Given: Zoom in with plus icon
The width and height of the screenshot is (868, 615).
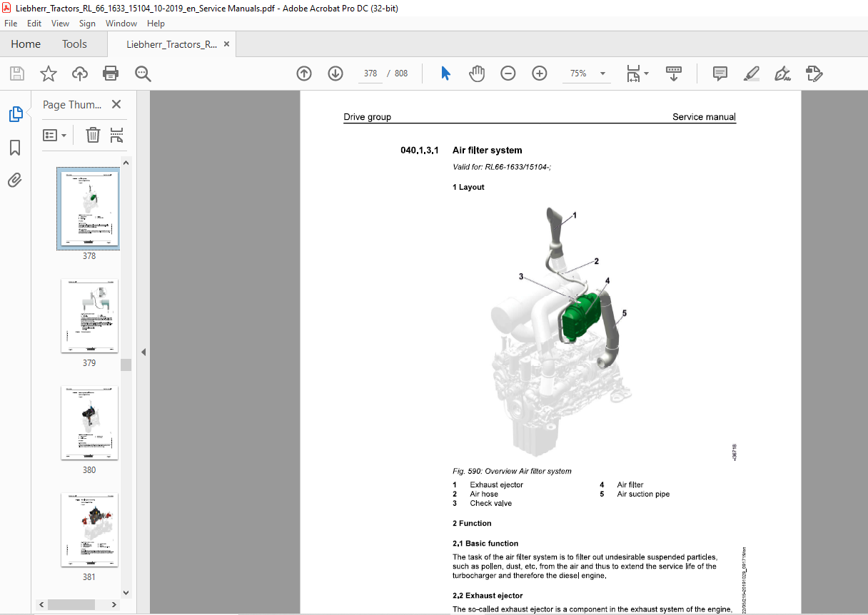Looking at the screenshot, I should point(540,73).
